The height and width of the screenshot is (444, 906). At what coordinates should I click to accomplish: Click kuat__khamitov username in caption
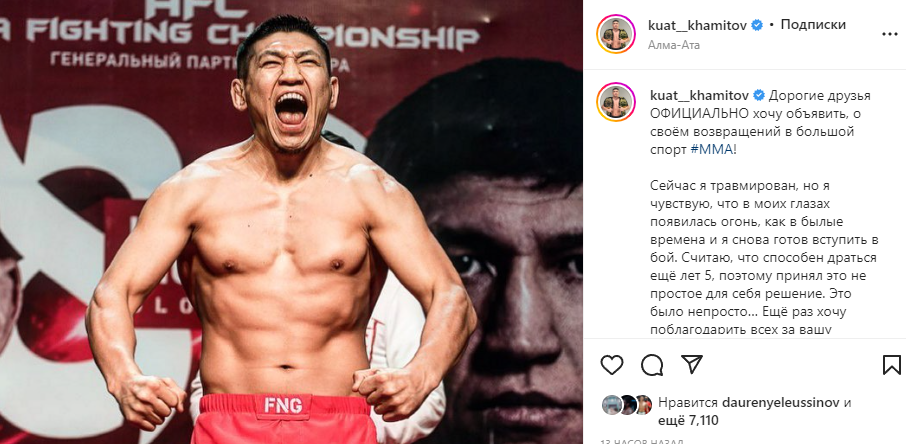point(700,95)
